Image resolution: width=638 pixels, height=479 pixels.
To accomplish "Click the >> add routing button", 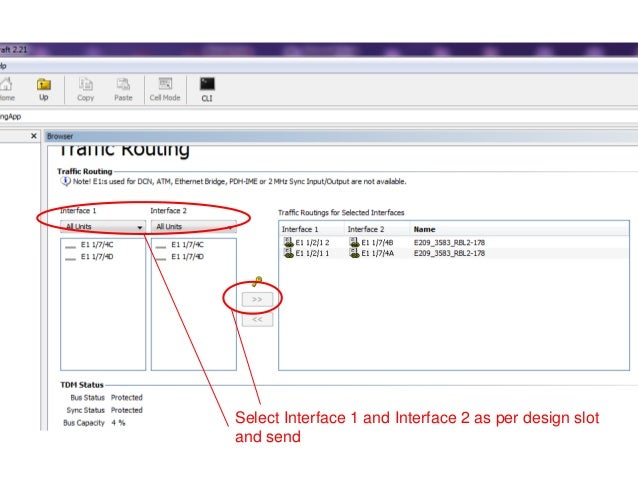I will coord(257,300).
